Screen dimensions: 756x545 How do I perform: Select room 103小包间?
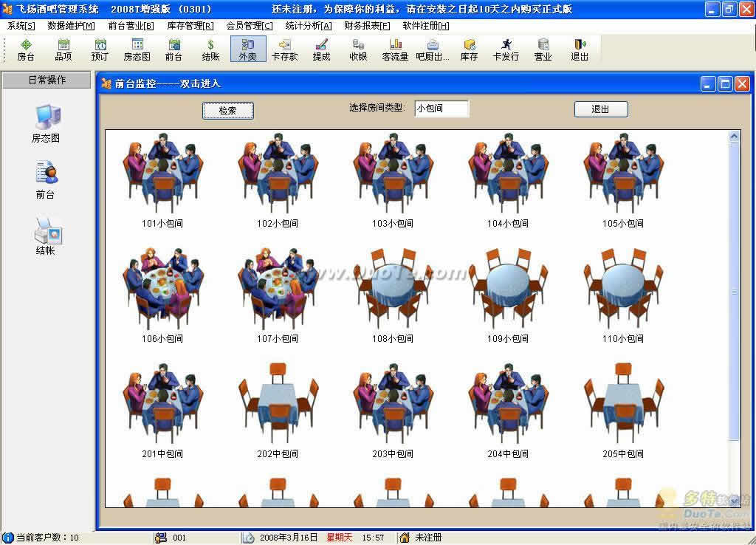pyautogui.click(x=393, y=180)
